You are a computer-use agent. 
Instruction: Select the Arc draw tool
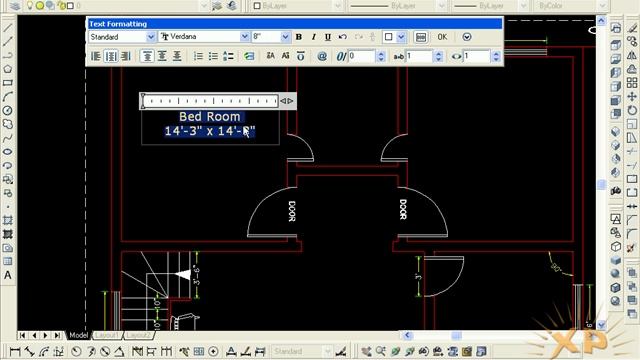tap(8, 97)
